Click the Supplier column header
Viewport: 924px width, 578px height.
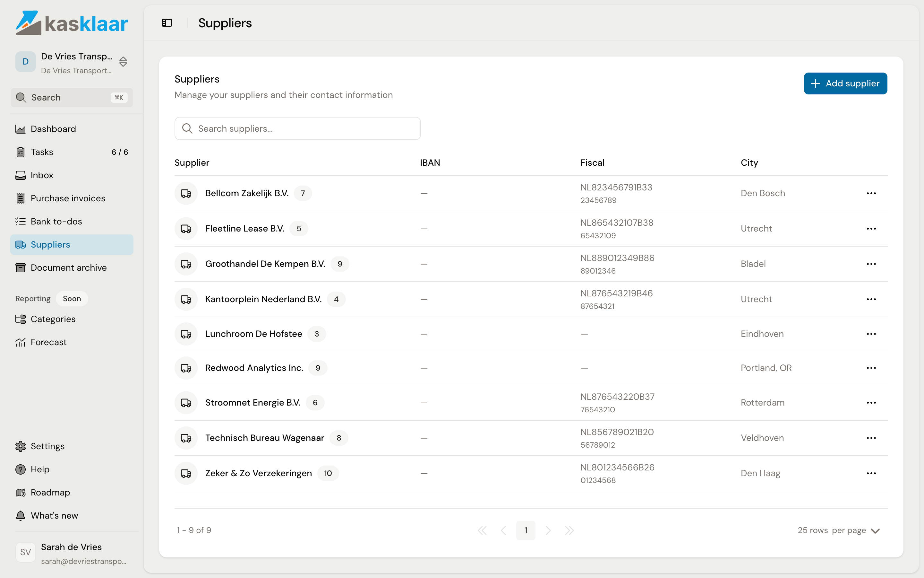point(192,163)
